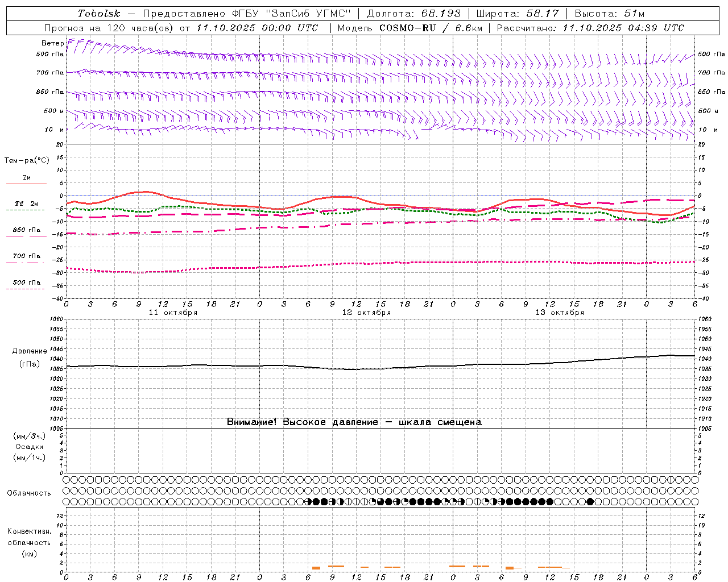Viewport: 728px width, 582px height.
Task: Click the first orange convective cloud bar on 12 October
Action: coord(316,568)
